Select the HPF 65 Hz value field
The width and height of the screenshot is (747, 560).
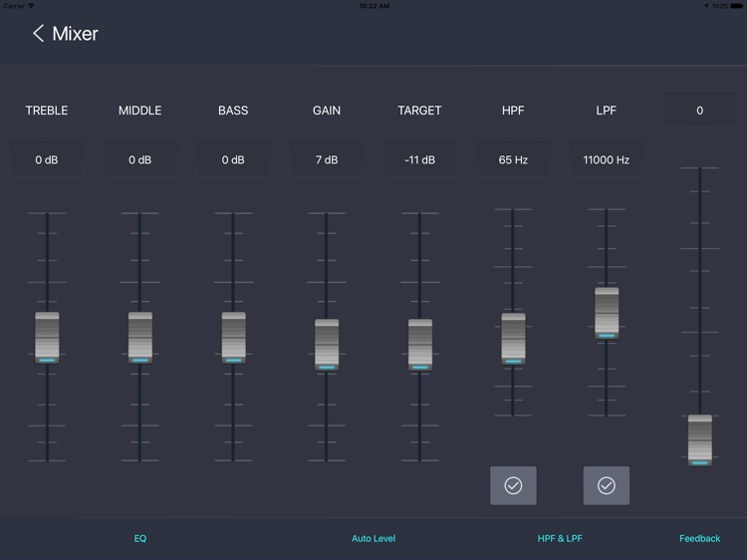(x=513, y=159)
